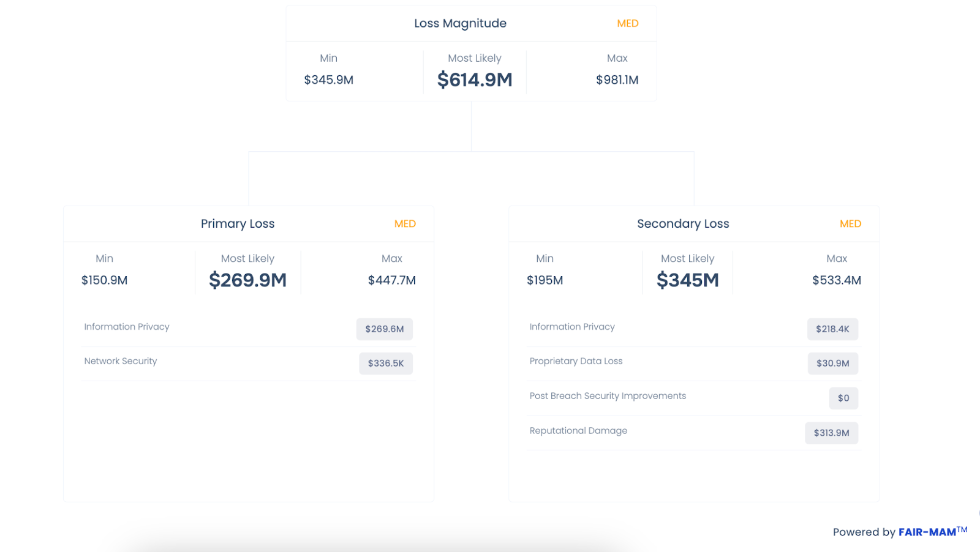
Task: Click the $30.9M value badge
Action: point(833,364)
